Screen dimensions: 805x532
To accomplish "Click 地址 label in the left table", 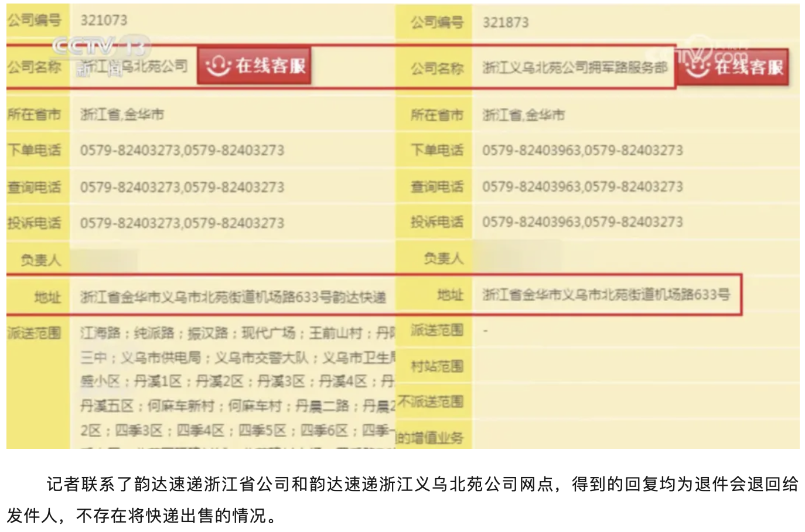I will point(47,297).
